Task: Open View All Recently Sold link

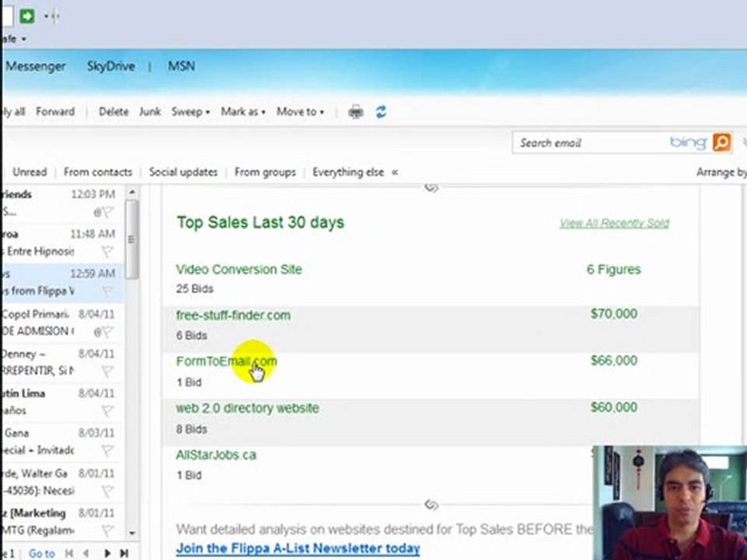Action: (614, 223)
